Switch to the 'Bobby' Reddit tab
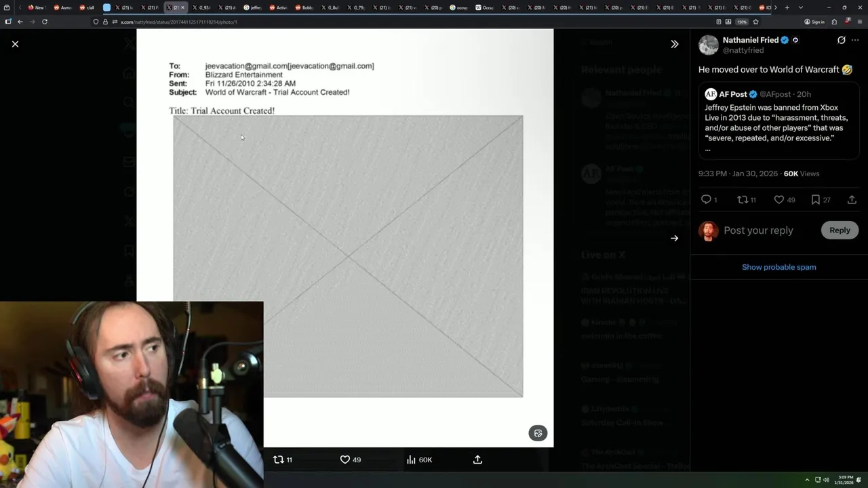 click(304, 7)
